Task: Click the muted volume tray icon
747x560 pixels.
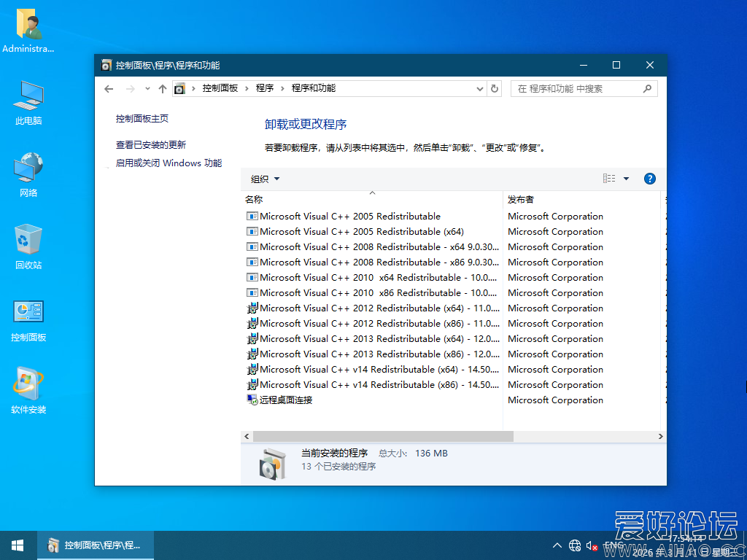Action: point(592,545)
